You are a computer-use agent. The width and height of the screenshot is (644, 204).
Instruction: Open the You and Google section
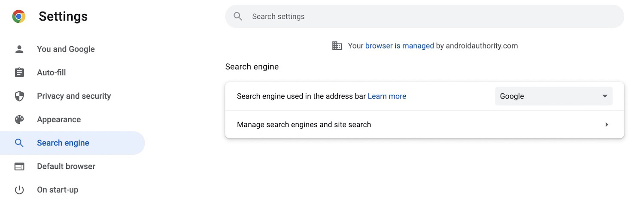[x=66, y=49]
